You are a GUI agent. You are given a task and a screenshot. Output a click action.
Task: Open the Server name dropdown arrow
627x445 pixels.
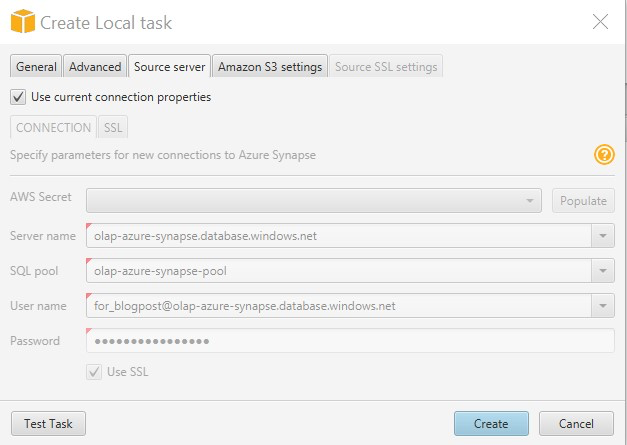click(x=603, y=236)
